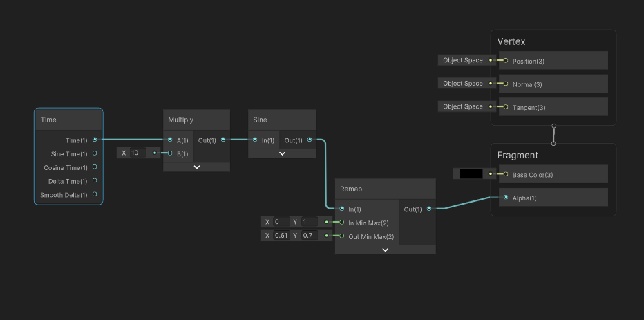Image resolution: width=644 pixels, height=320 pixels.
Task: Click the Out Min Max X field 0.61
Action: coord(281,236)
